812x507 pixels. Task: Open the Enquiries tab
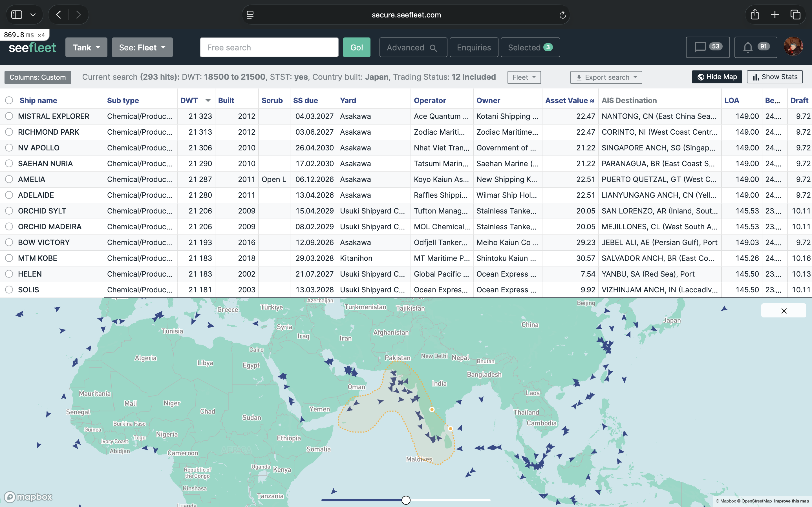(473, 47)
